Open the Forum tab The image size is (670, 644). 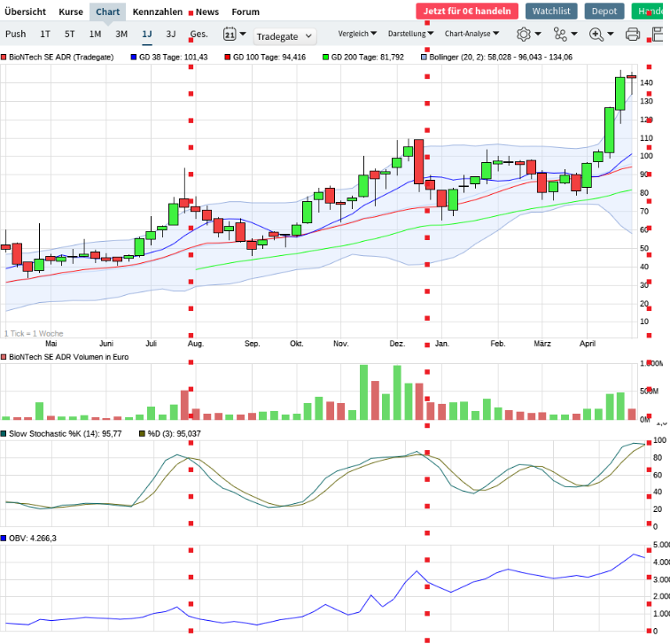pos(245,12)
